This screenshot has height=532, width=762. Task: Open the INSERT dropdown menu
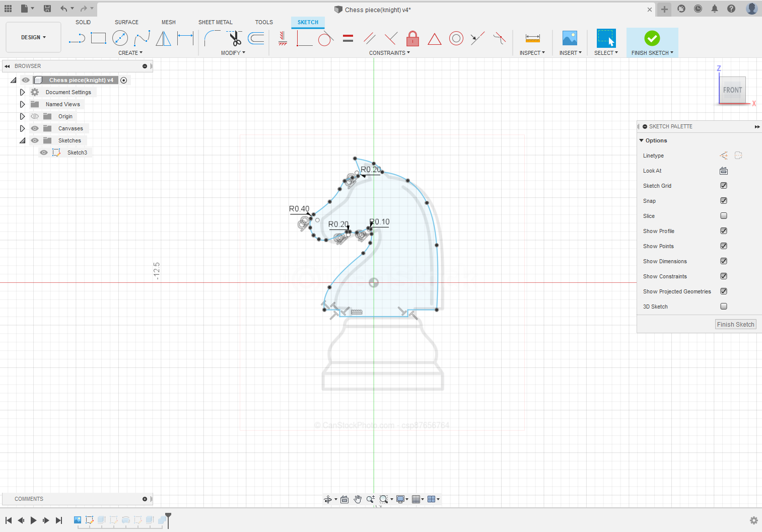[571, 53]
